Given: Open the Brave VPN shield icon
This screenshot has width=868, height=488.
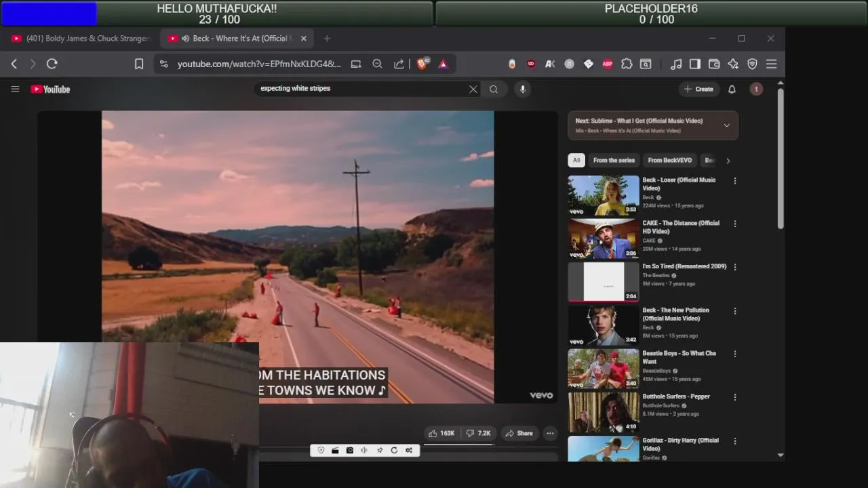Looking at the screenshot, I should (752, 64).
